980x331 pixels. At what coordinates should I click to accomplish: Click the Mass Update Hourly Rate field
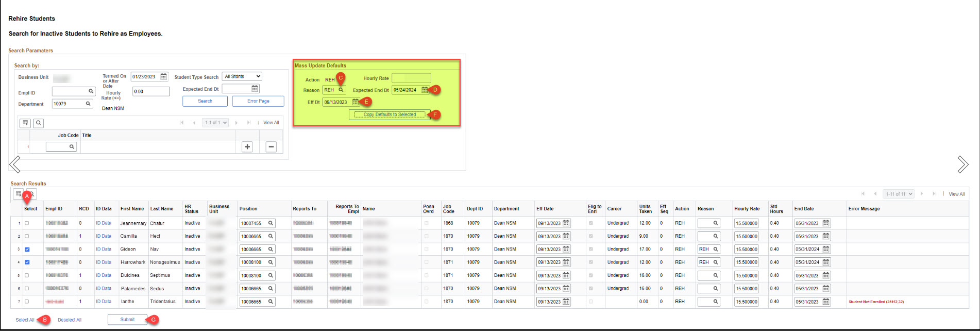pyautogui.click(x=411, y=78)
